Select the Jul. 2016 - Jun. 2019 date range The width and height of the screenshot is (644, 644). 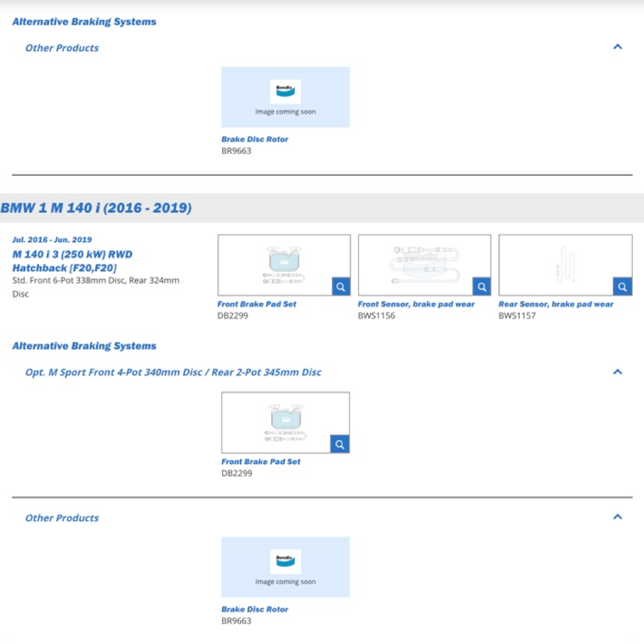(52, 239)
